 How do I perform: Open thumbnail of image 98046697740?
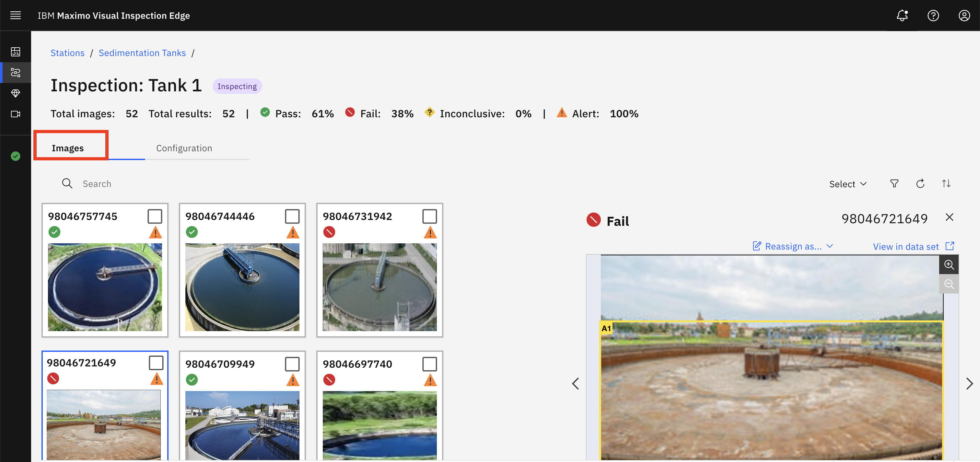point(380,426)
